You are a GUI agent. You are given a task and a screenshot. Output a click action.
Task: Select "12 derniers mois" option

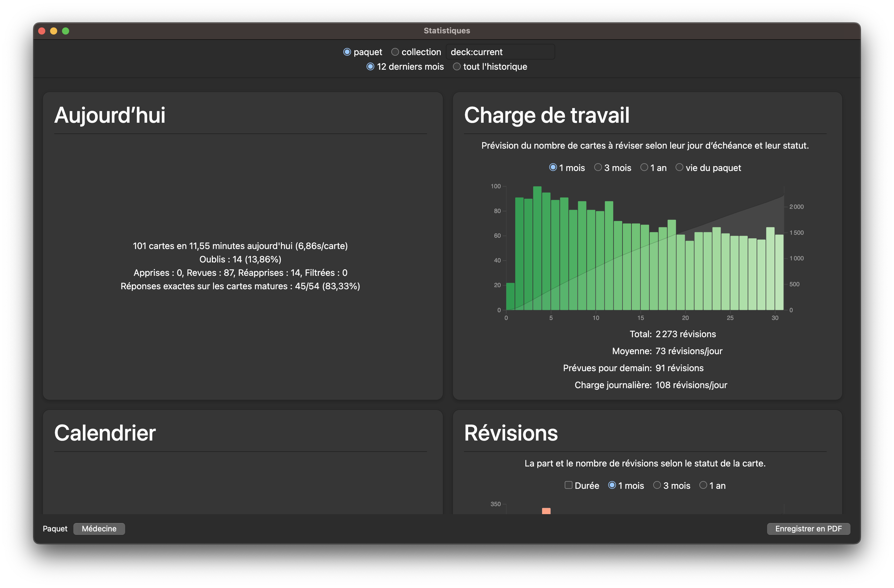[x=370, y=66]
